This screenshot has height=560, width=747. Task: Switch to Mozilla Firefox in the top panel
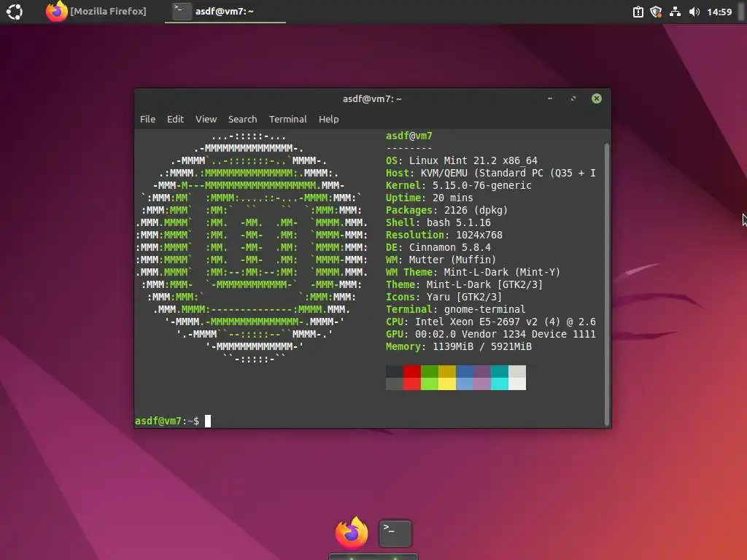[x=96, y=12]
